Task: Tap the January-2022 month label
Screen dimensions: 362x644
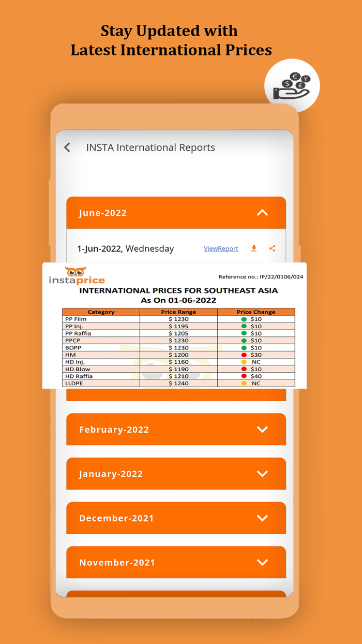Action: tap(111, 474)
